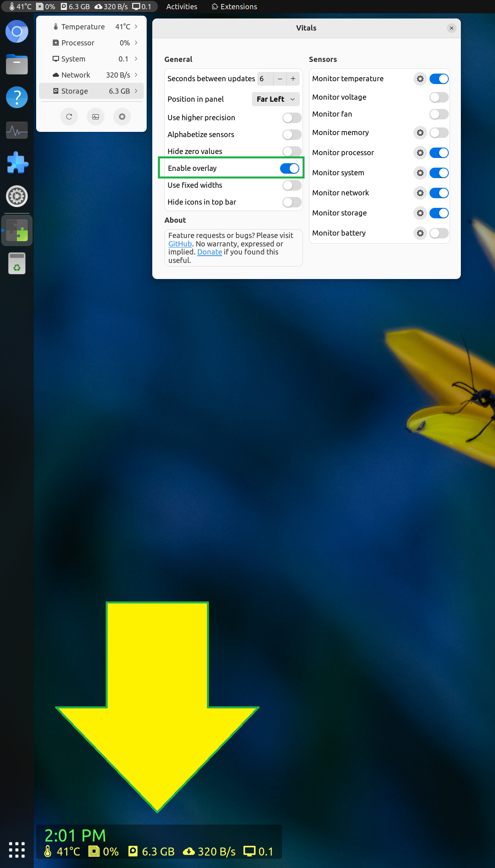Viewport: 495px width, 868px height.
Task: Click the 2:01 PM overlay clock
Action: coord(75,835)
